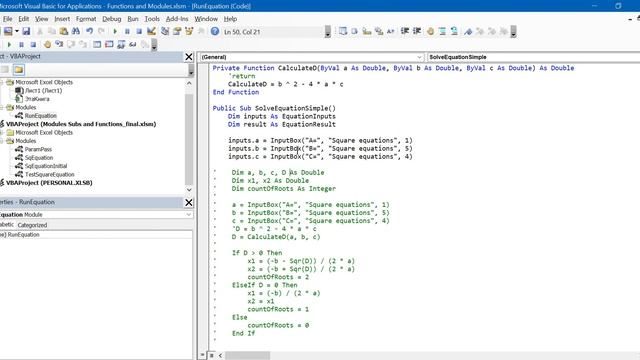Viewport: 640px width, 360px height.
Task: Save the project with the floppy disk icon
Action: pyautogui.click(x=26, y=31)
